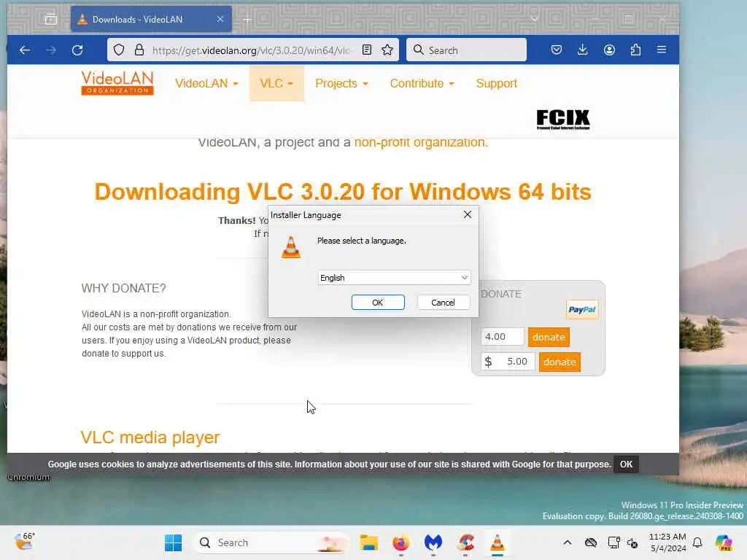Open the shield tracking protection icon
Image resolution: width=747 pixels, height=560 pixels.
point(119,50)
